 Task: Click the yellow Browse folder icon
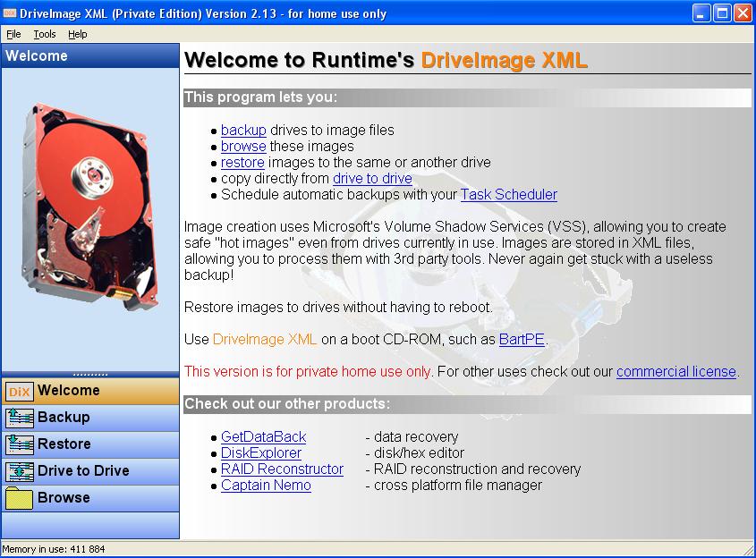20,498
